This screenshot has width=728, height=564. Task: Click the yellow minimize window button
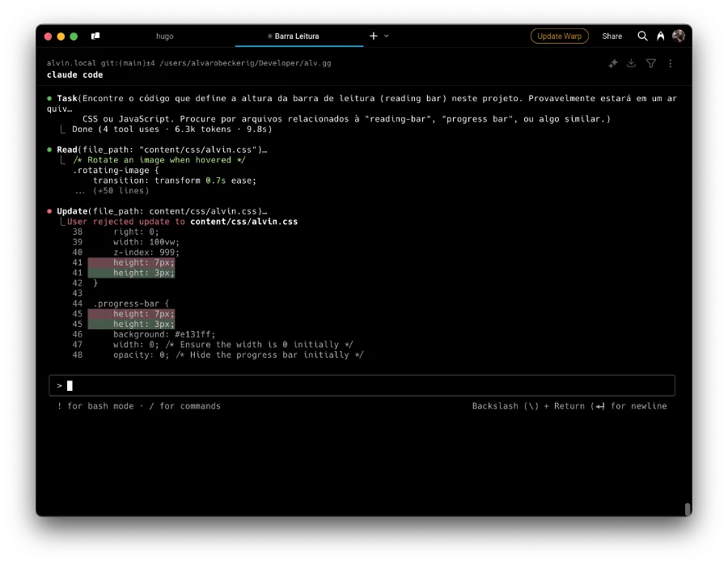click(x=61, y=36)
